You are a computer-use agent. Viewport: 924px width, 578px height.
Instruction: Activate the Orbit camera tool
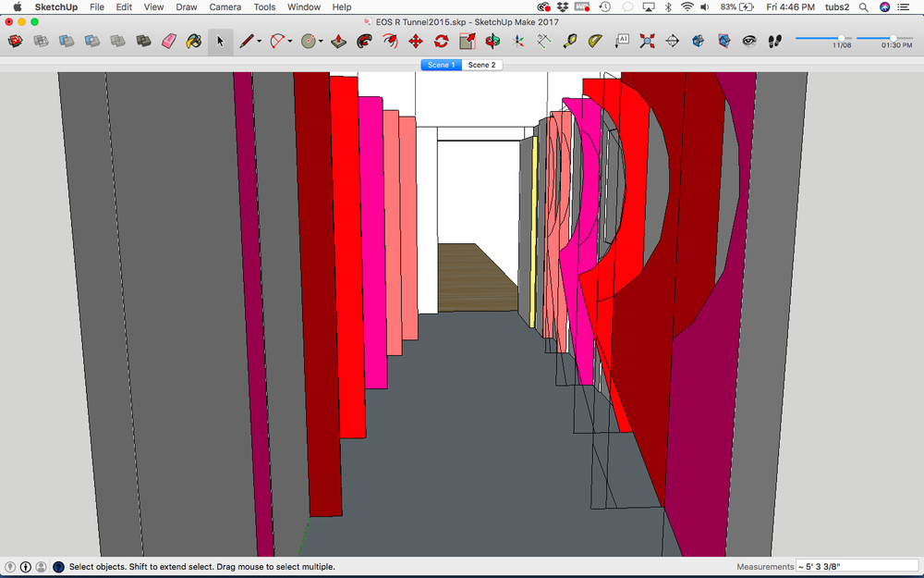(492, 42)
